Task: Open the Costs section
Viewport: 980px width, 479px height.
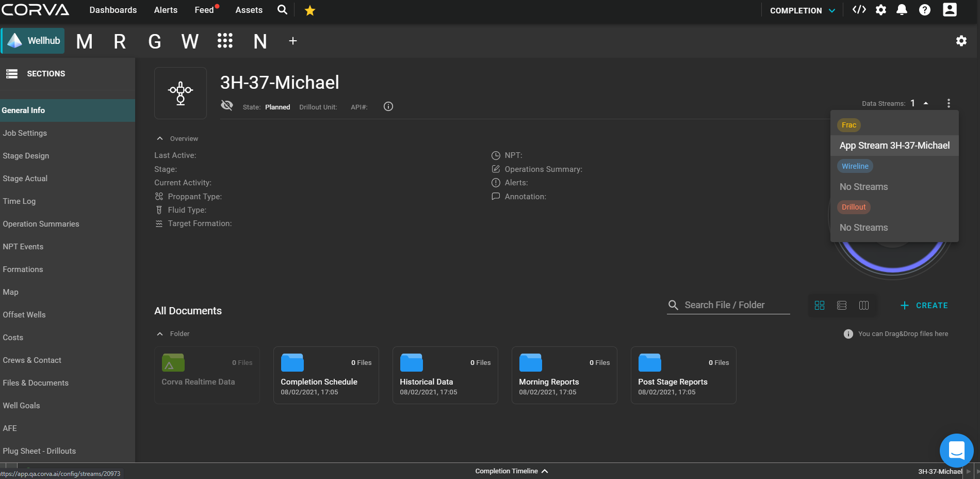Action: [68, 338]
